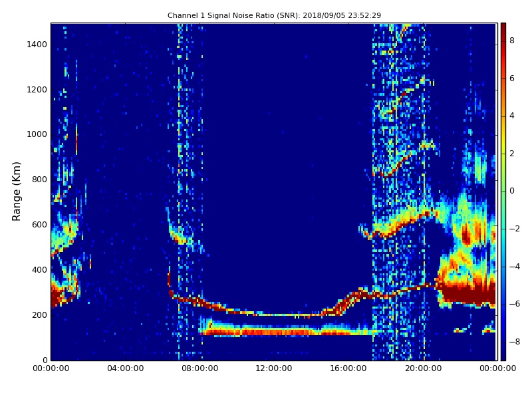Click the 400 range tick label
532x399 pixels.
(39, 270)
